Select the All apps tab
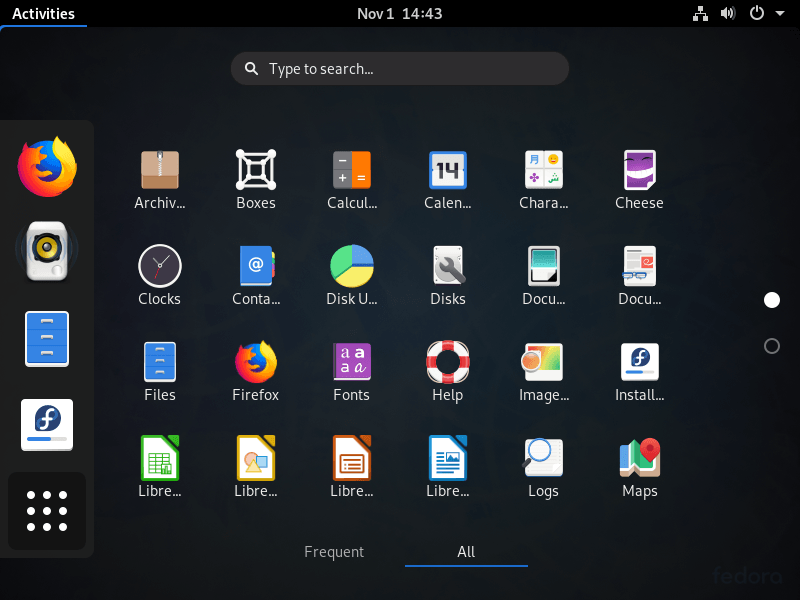 466,552
